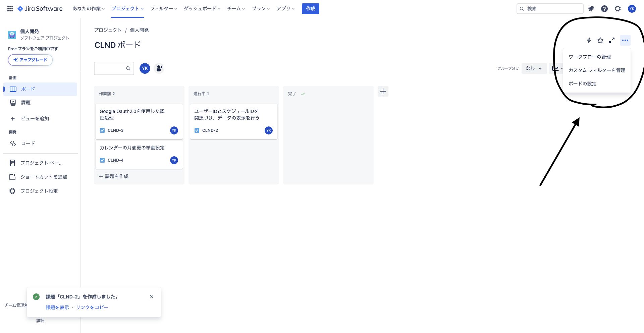Select ワークフローの管理 menu item

(597, 57)
